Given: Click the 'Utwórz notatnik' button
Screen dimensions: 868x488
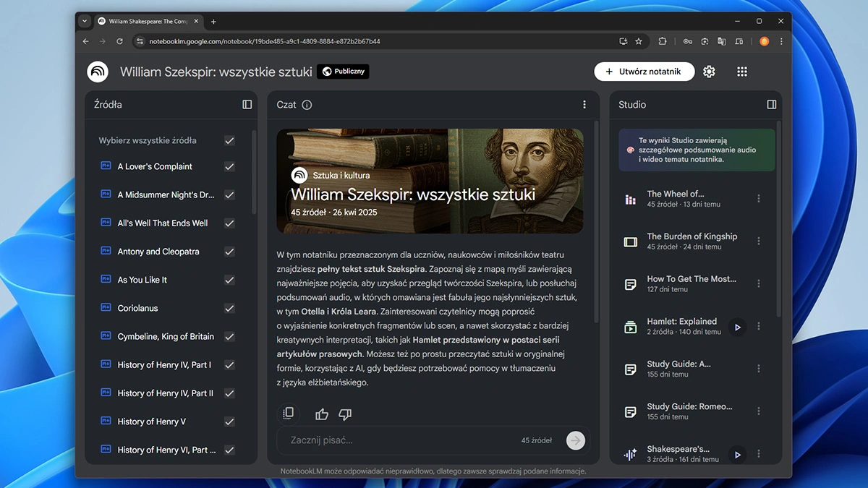Looking at the screenshot, I should click(644, 72).
